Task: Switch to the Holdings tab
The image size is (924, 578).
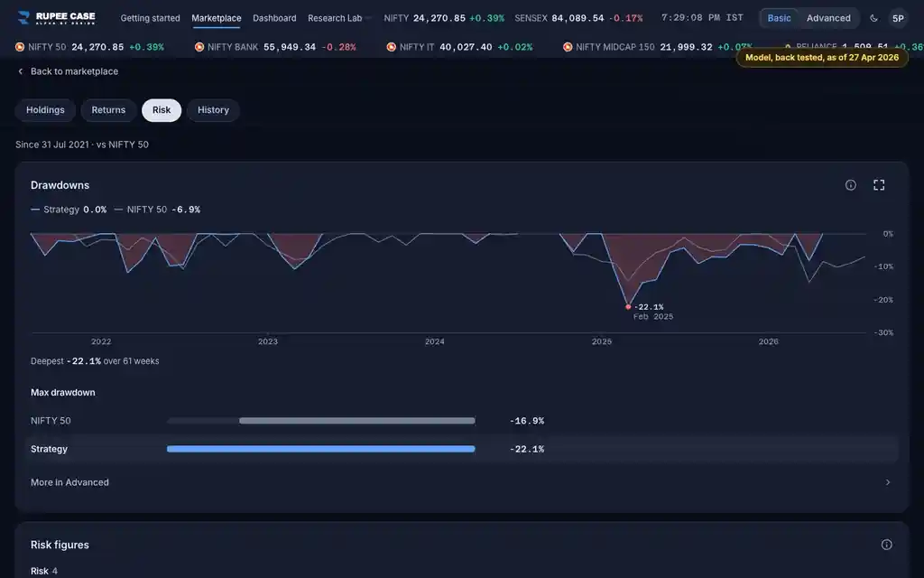Action: (x=45, y=110)
